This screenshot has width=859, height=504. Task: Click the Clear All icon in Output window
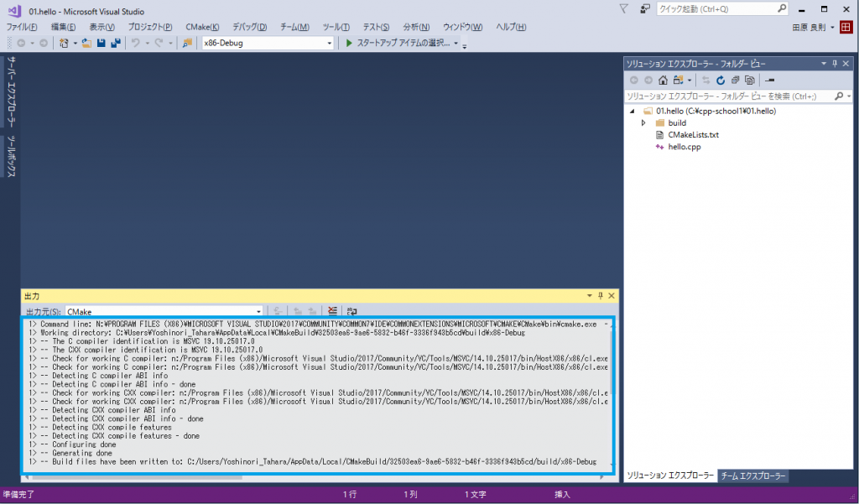[x=332, y=310]
